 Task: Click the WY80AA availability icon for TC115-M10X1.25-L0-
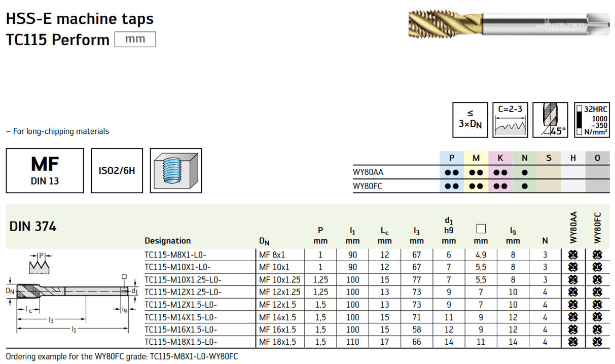pyautogui.click(x=573, y=280)
